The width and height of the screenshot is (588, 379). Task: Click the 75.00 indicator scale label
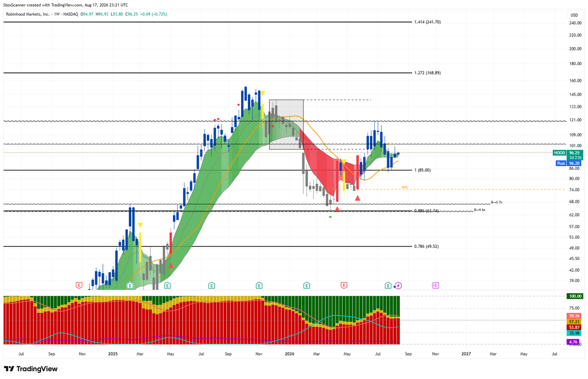(x=574, y=308)
